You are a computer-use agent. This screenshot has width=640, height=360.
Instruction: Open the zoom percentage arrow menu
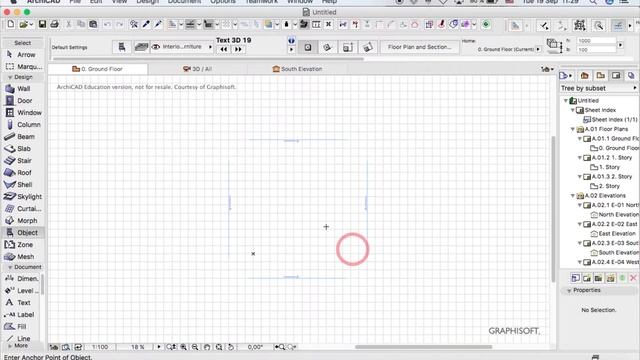[159, 347]
